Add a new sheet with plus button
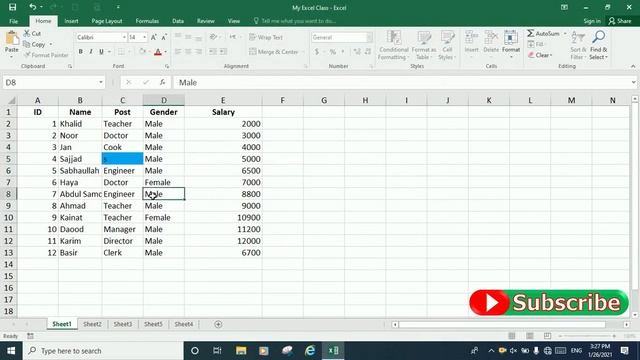The width and height of the screenshot is (640, 360). pos(218,324)
